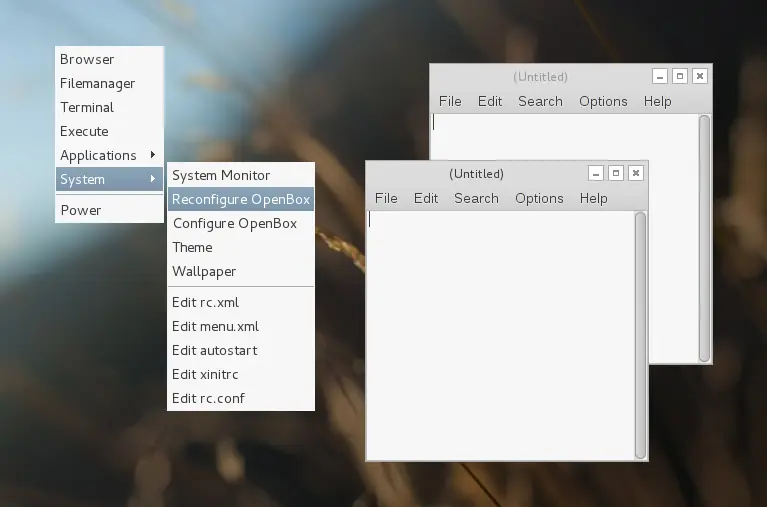Expand the System submenu entry
Image resolution: width=767 pixels, height=507 pixels.
tap(109, 179)
